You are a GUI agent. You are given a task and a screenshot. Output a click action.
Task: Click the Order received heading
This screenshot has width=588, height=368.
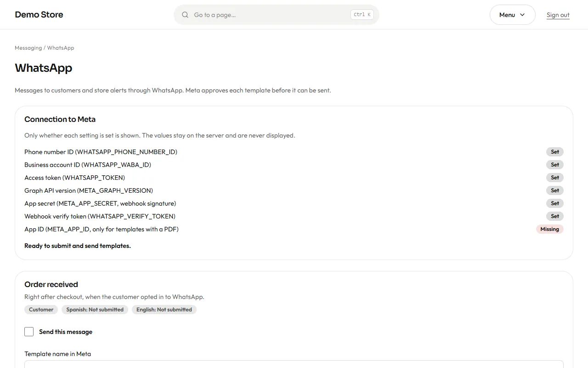coord(51,284)
